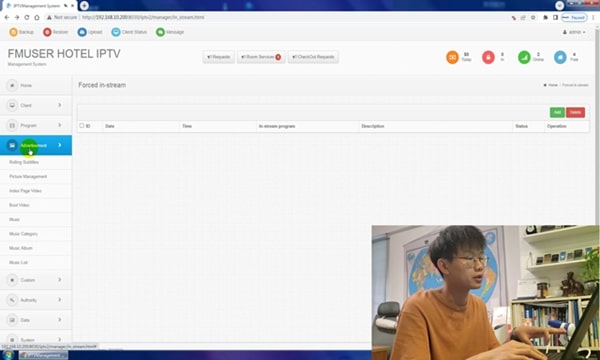Collapse the Advertisement menu chevron
600x360 pixels.
(60, 145)
